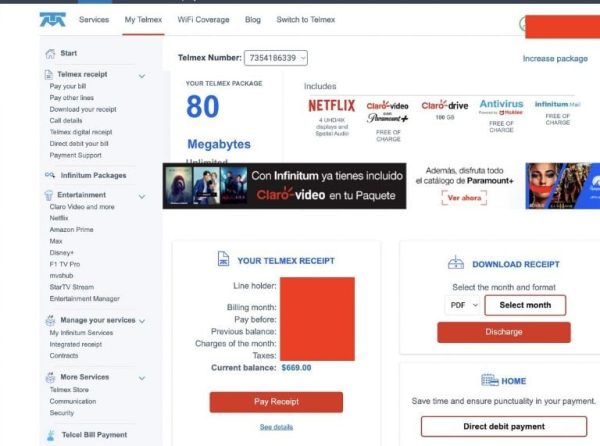600x446 pixels.
Task: Click the Infinitum Packages icon
Action: click(x=50, y=175)
